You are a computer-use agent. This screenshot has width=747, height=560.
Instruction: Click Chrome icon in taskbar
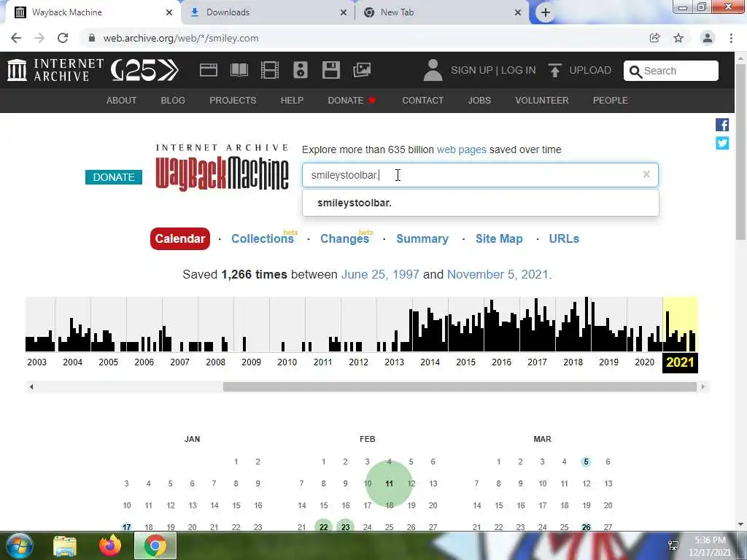pyautogui.click(x=155, y=545)
